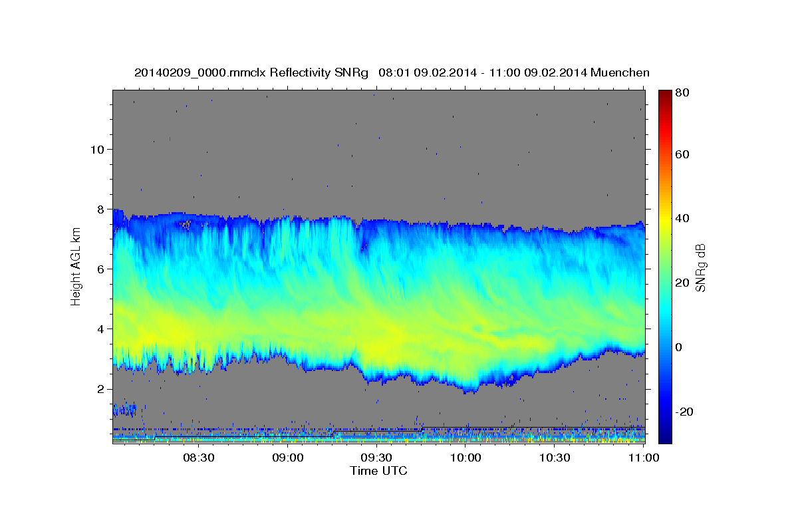
Task: Click the 09:00 time tick label
Action: pyautogui.click(x=287, y=458)
